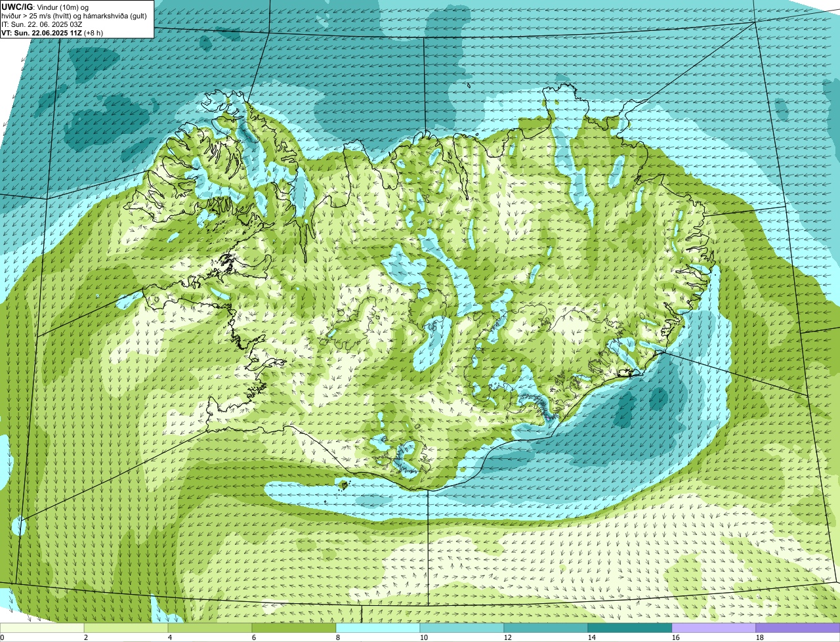Viewport: 840px width, 642px height.
Task: Click the purple legend swatch above 18 m/s
Action: (x=798, y=628)
